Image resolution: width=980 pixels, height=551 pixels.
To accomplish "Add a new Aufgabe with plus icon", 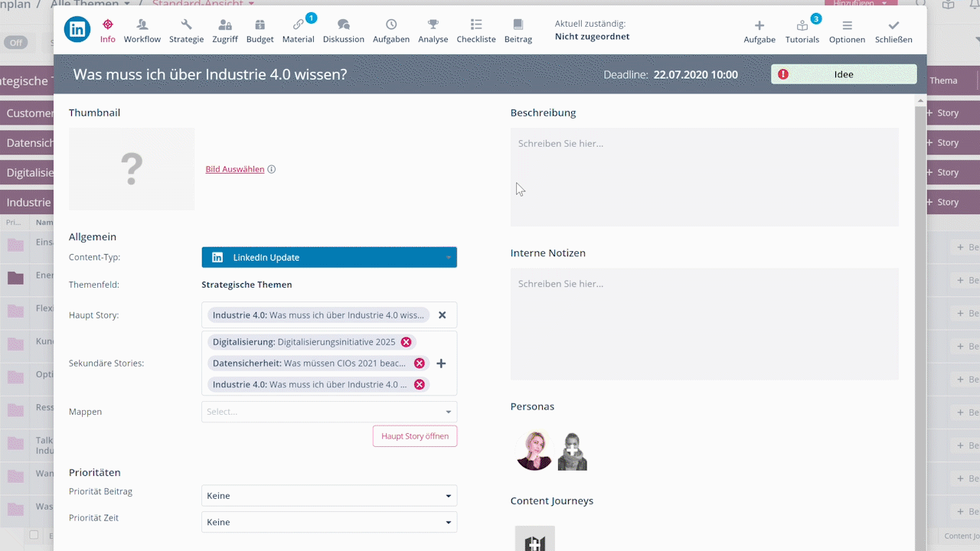I will coord(759,26).
